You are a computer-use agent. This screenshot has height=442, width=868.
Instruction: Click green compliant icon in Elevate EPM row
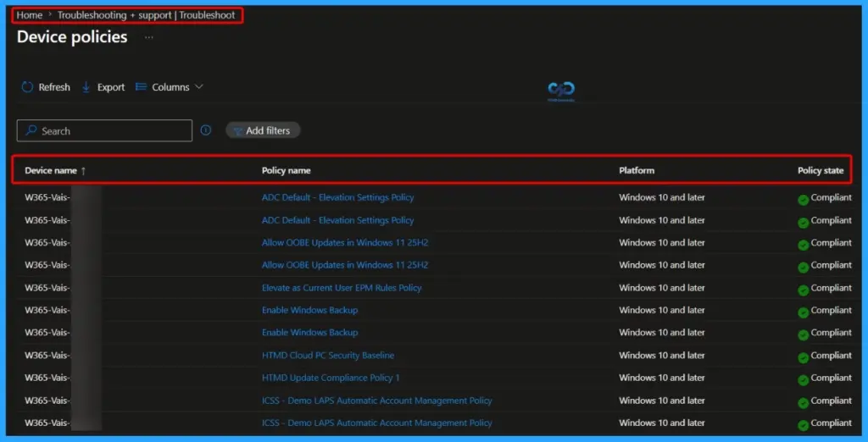click(804, 290)
